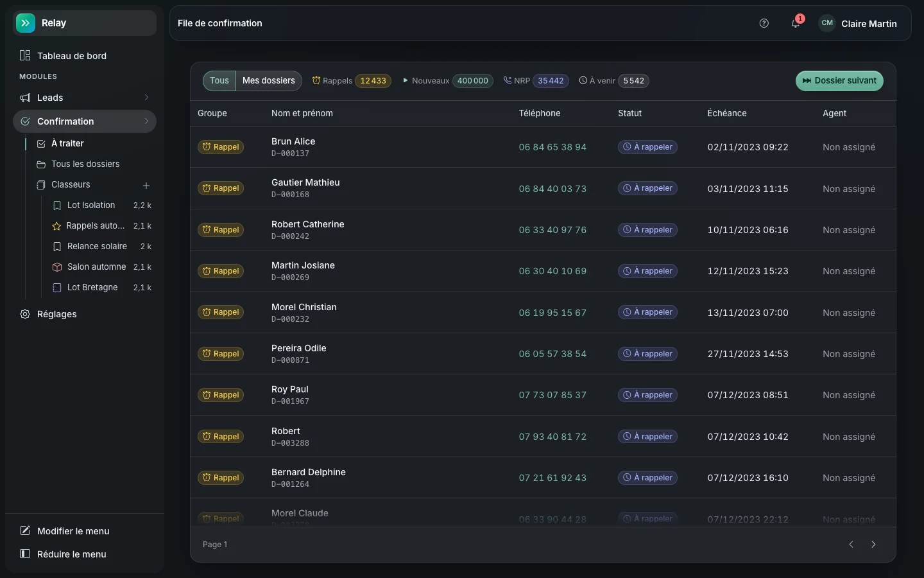This screenshot has width=924, height=578.
Task: Click the Relay logo icon
Action: (26, 23)
